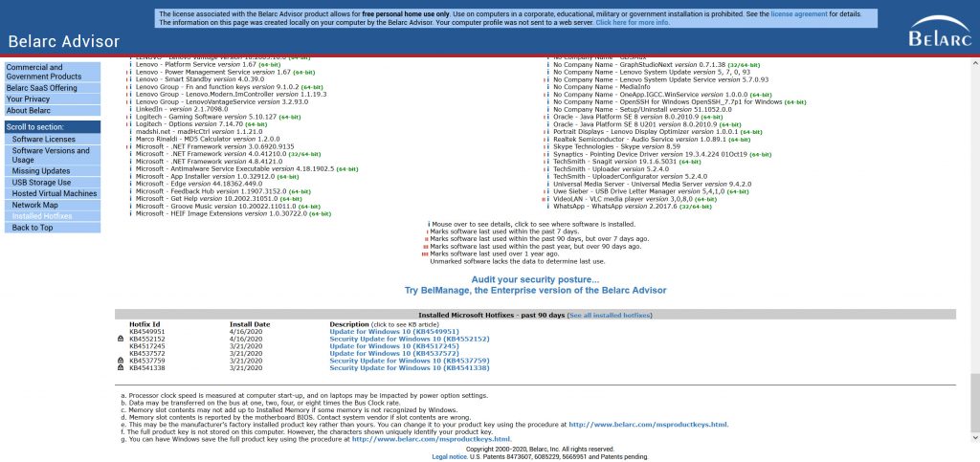The height and width of the screenshot is (462, 980).
Task: Click info icon for Antimalware Service Executable
Action: point(131,168)
